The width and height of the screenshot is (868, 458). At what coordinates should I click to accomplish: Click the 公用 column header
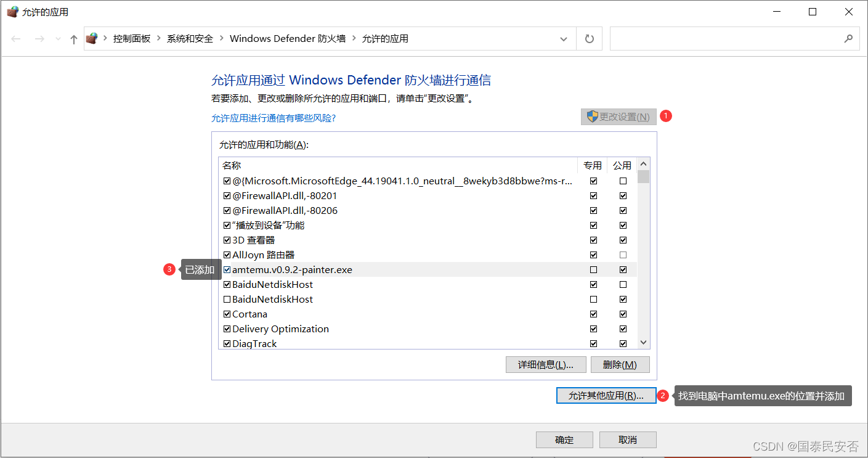[622, 165]
